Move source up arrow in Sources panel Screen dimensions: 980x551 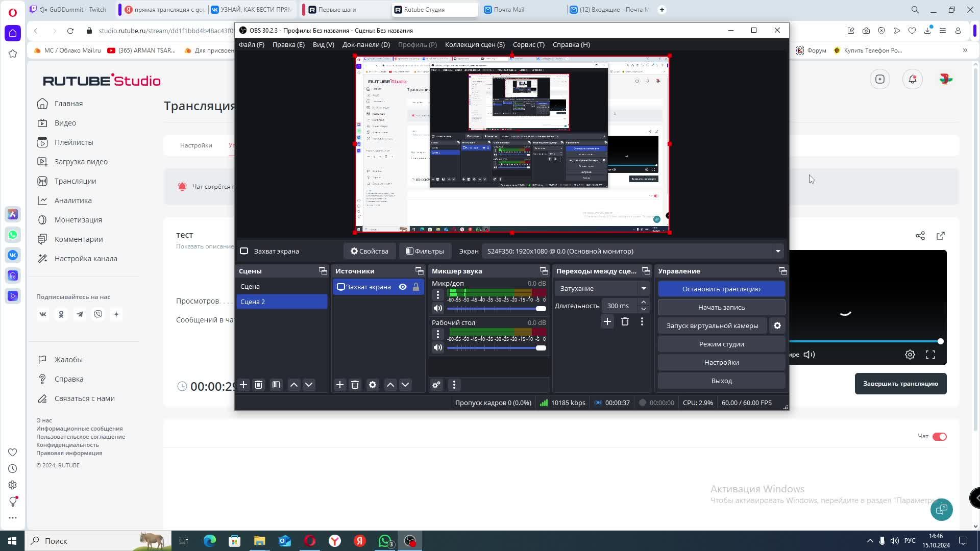(390, 385)
